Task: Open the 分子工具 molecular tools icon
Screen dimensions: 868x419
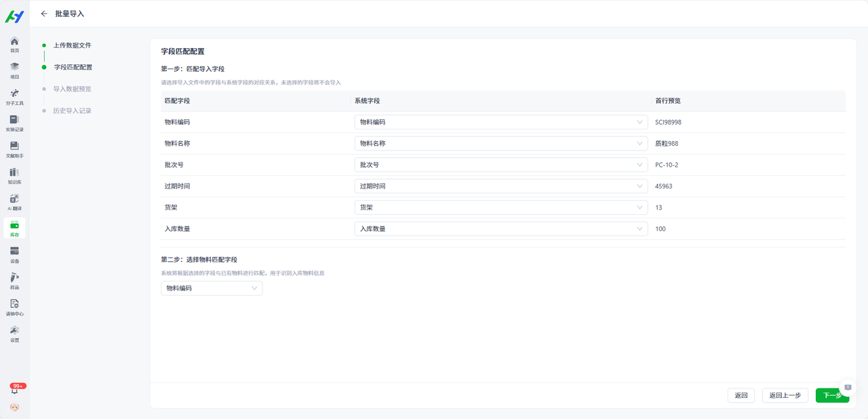Action: [x=14, y=97]
